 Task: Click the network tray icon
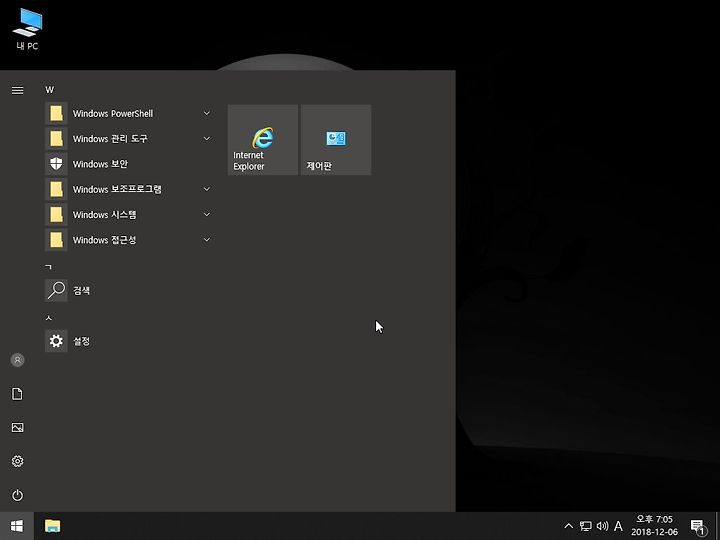(585, 526)
